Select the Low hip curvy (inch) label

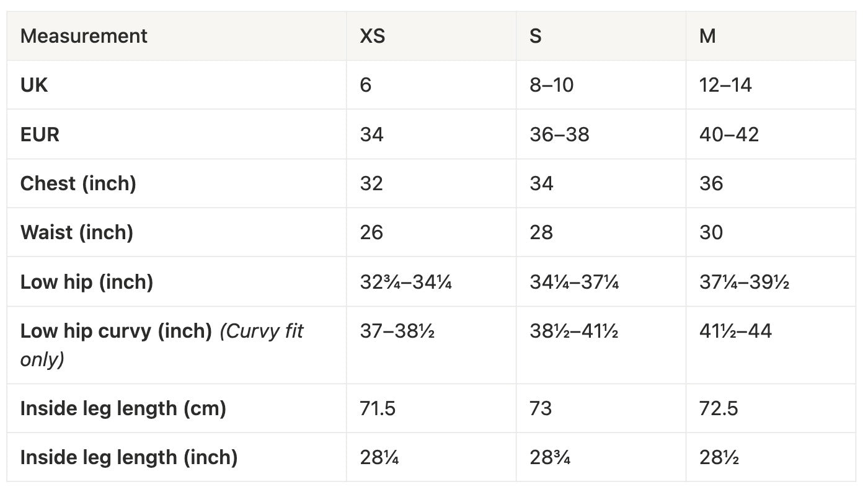tap(116, 332)
